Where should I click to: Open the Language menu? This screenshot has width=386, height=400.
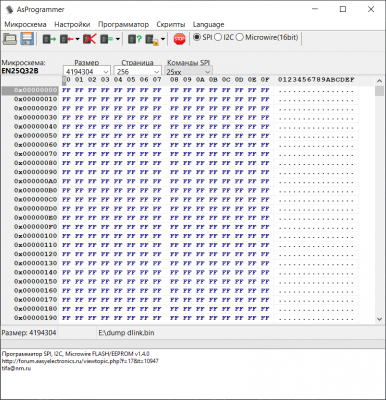[x=208, y=24]
